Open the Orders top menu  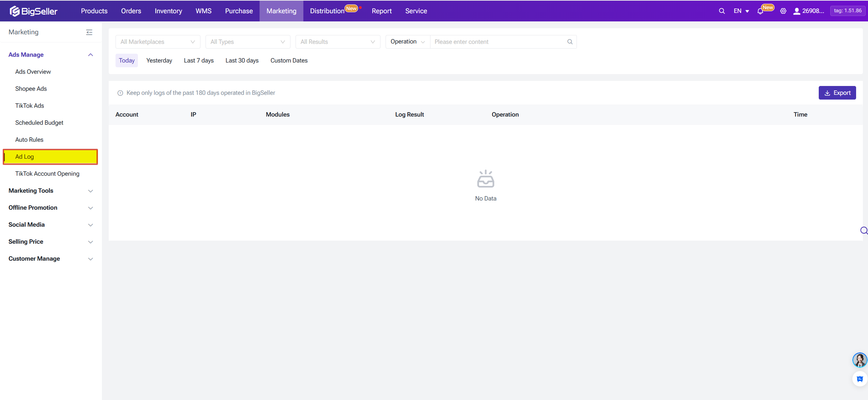tap(131, 11)
